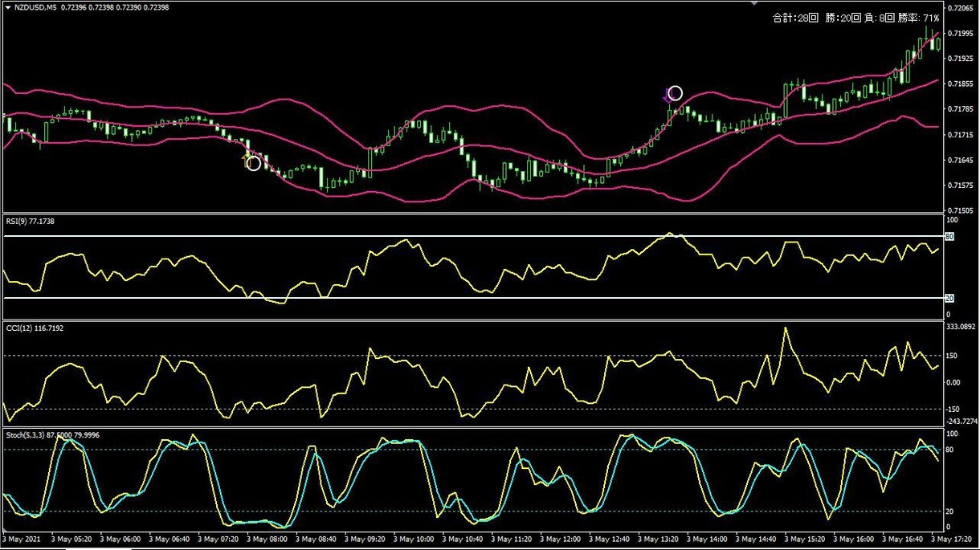Click the 3 May 08:00 time label
This screenshot has width=980, height=550.
point(267,539)
